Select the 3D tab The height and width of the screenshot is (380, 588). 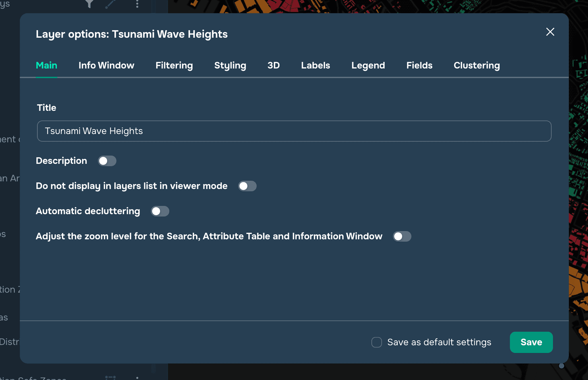point(273,66)
